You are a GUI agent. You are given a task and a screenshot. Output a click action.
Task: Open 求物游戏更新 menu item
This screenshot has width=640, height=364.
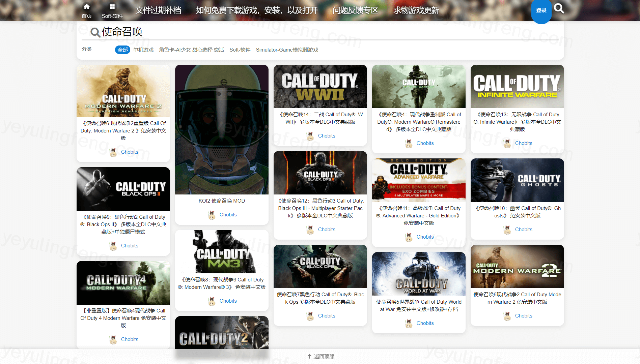416,10
